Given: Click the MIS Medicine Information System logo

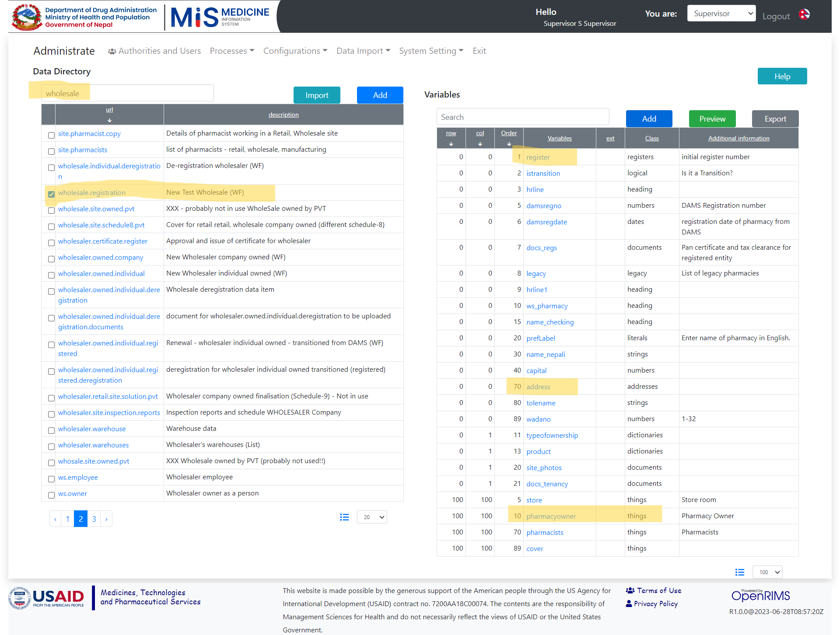Looking at the screenshot, I should [x=220, y=17].
